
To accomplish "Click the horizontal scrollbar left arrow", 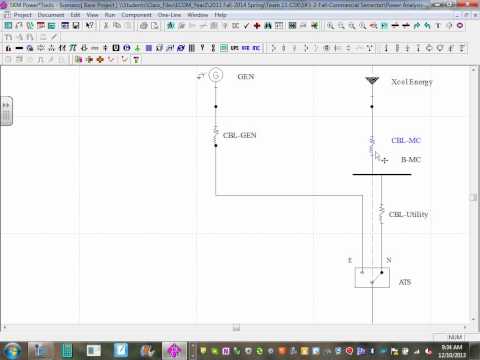I will [x=4, y=327].
